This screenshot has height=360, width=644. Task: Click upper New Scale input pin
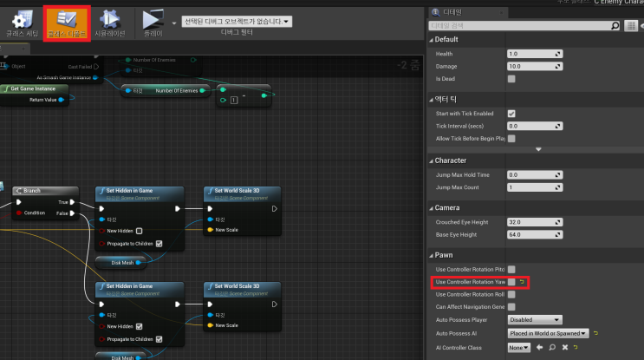point(211,230)
